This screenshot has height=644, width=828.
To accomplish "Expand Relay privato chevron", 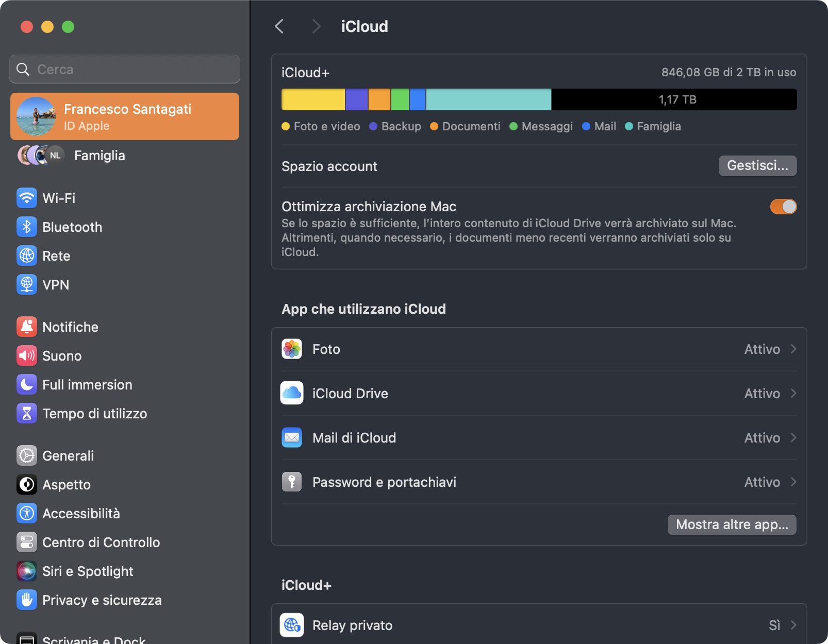I will tap(793, 625).
